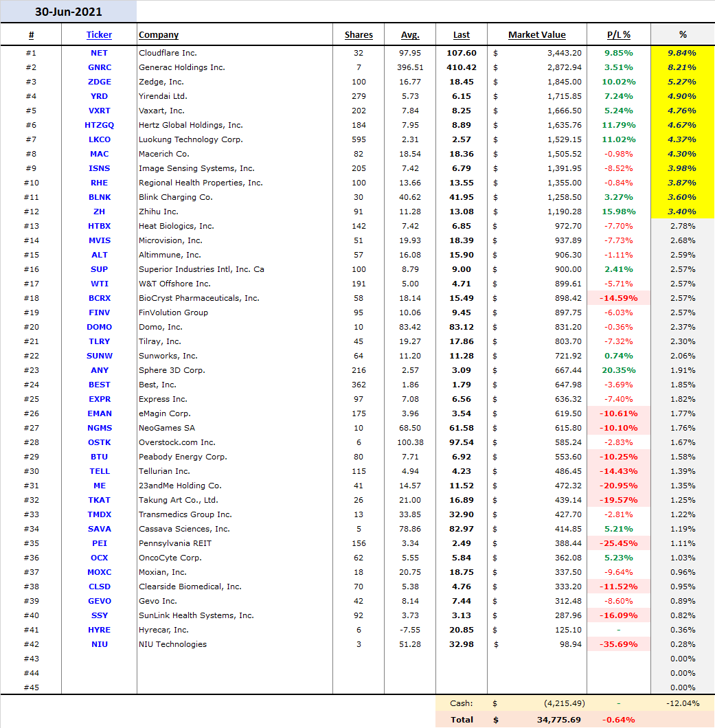
Task: Select the MVIS ticker cell
Action: coord(100,240)
